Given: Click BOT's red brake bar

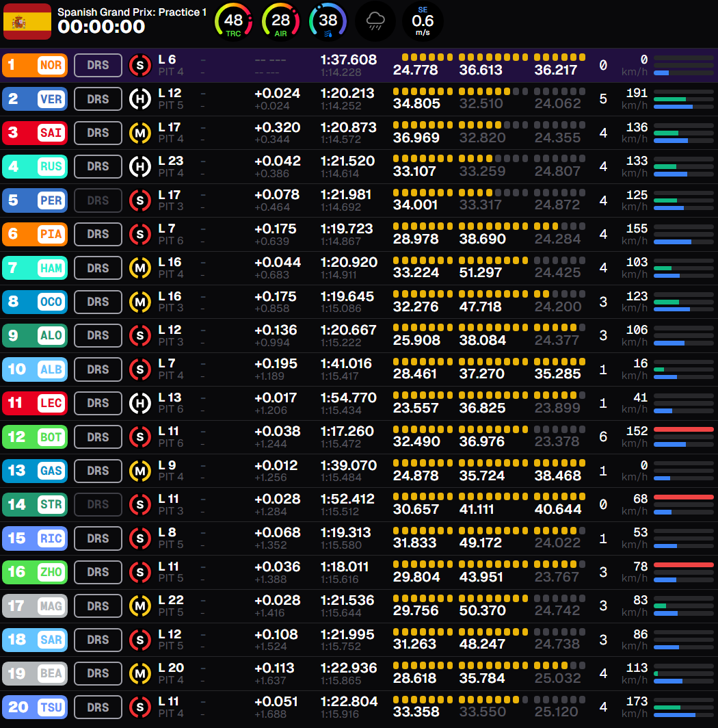Looking at the screenshot, I should coord(684,430).
